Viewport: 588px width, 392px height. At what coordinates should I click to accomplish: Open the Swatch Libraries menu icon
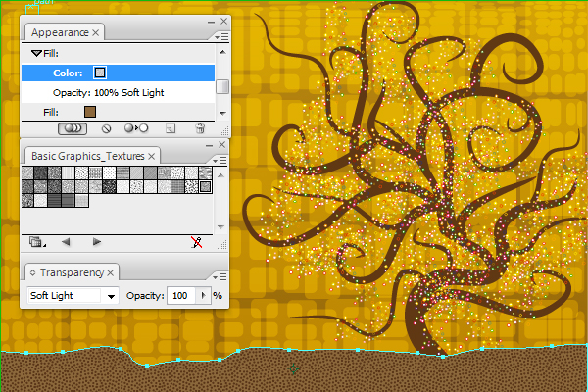pos(36,242)
